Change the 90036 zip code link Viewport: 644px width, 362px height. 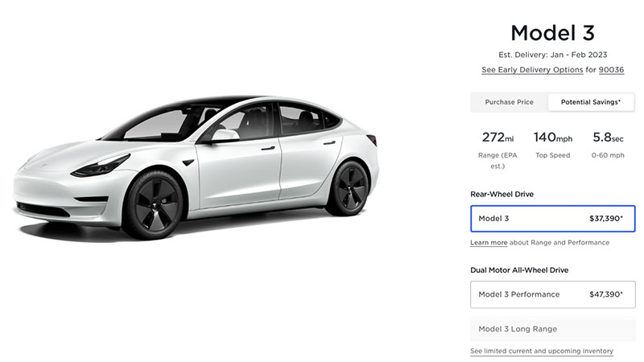tap(611, 70)
